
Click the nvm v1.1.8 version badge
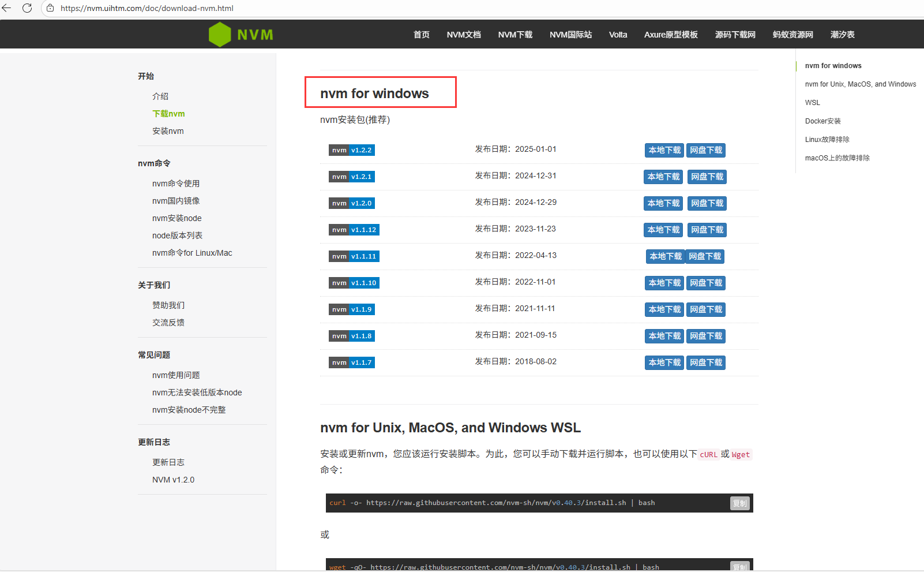[352, 336]
